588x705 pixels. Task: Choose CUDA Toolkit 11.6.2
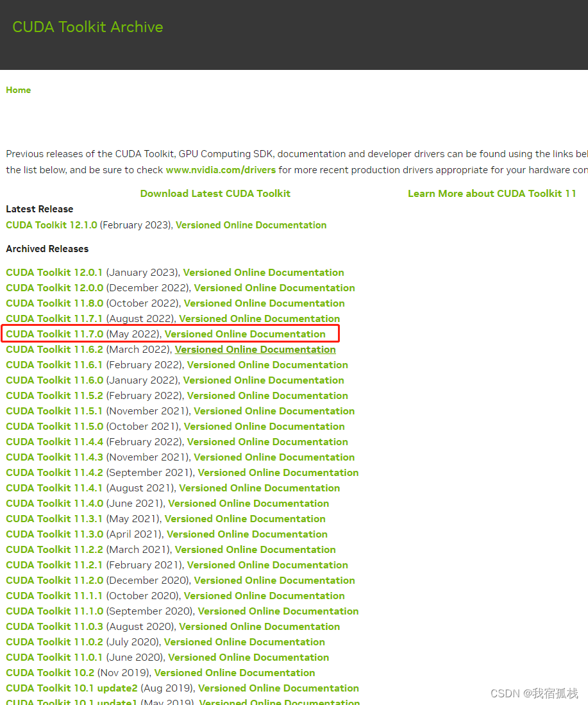pos(55,350)
